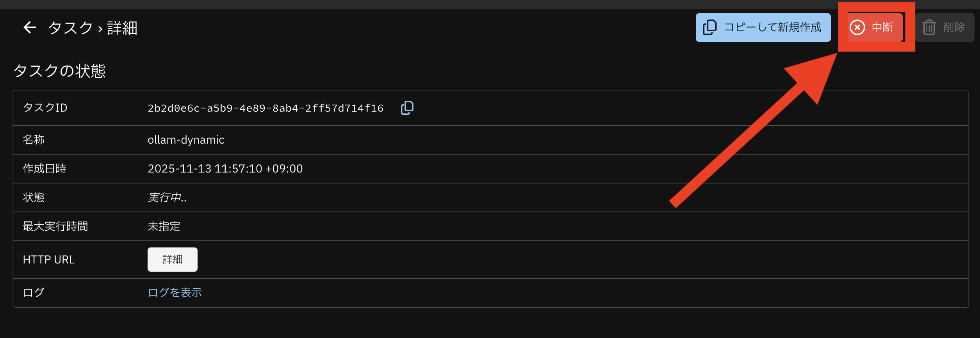Screen dimensions: 980x338
Task: Open the HTTP URL 詳細 button
Action: (172, 260)
